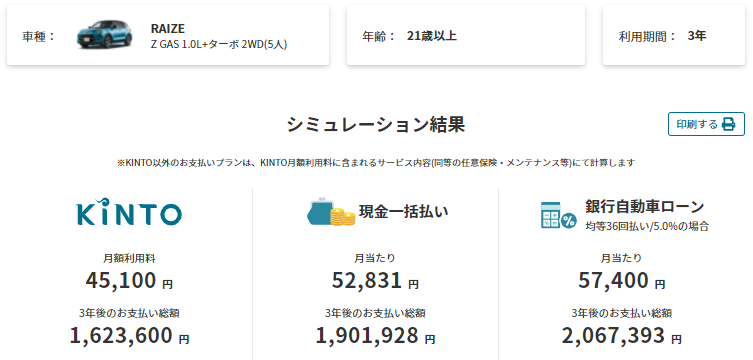753x360 pixels.
Task: Open the 利用期間 3年 card
Action: [x=674, y=35]
